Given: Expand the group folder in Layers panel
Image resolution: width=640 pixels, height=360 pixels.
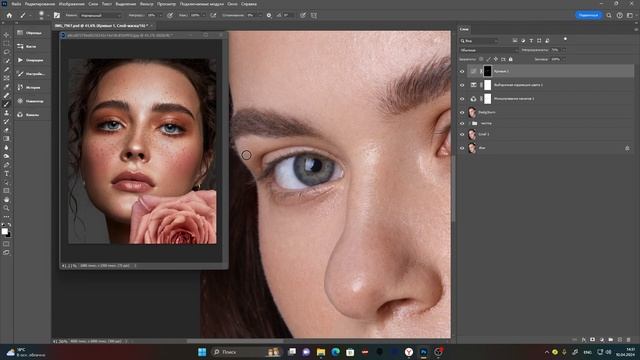Looking at the screenshot, I should click(x=469, y=123).
